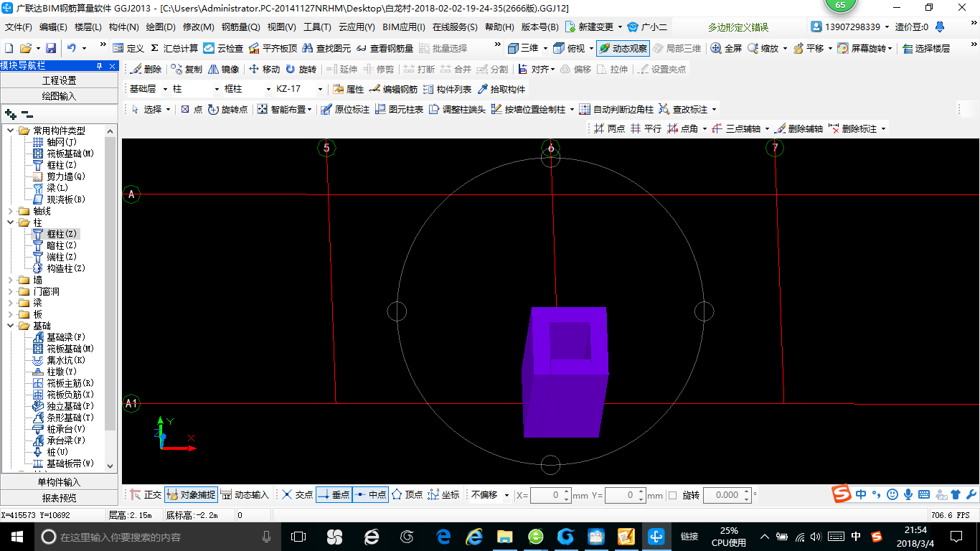This screenshot has width=980, height=551.
Task: Click 旋转点 draw tool
Action: (228, 109)
